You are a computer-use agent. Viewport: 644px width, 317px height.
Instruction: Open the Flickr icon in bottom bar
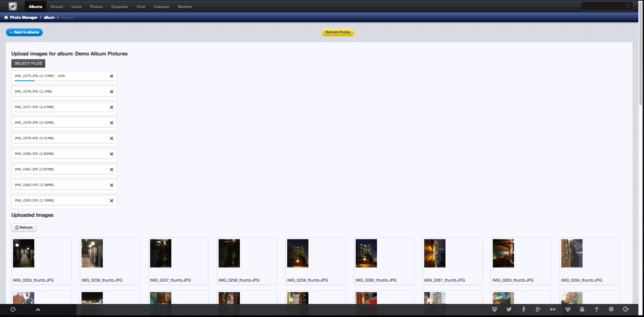553,309
